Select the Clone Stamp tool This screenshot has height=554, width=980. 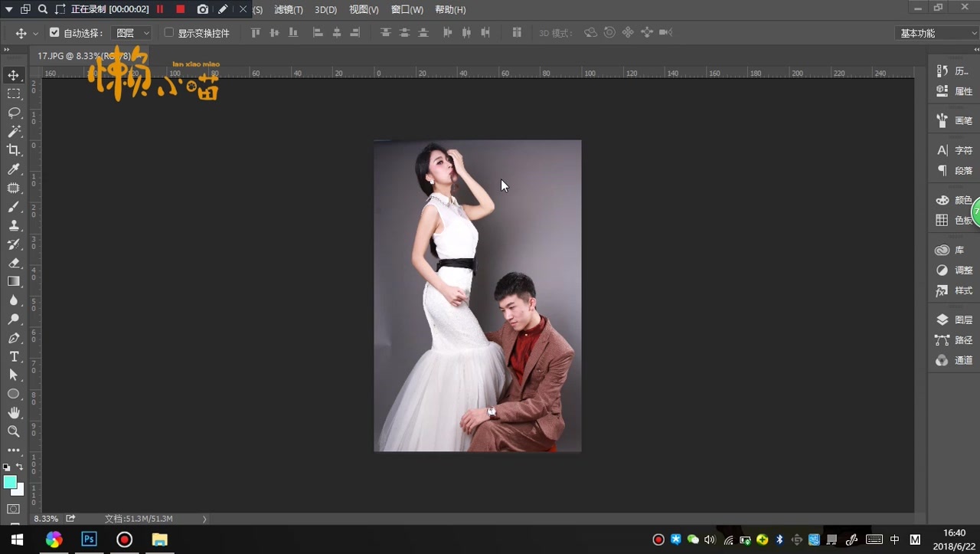click(14, 225)
